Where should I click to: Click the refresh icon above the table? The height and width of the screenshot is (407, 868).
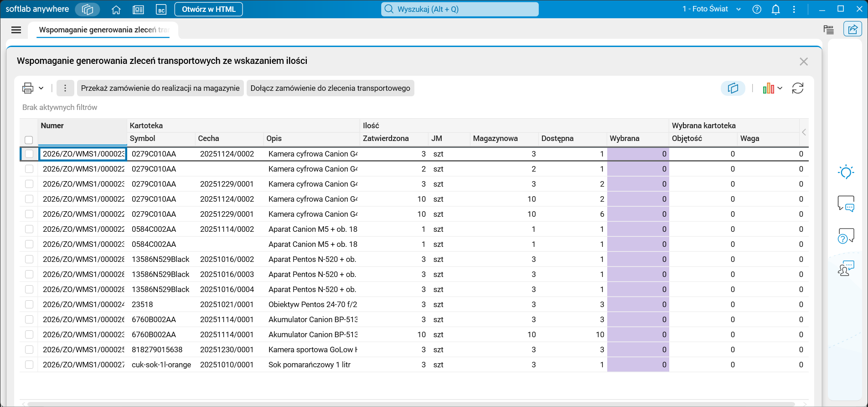[798, 88]
